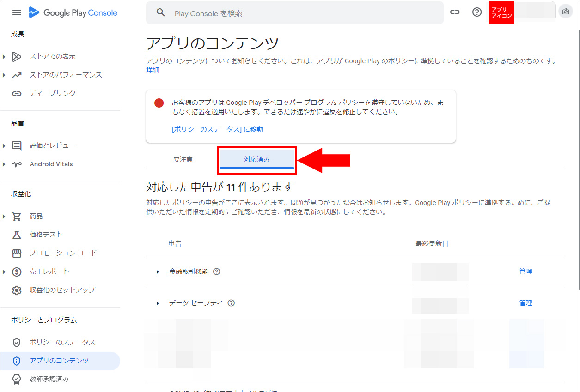Follow [ポリシーのステータス] に移動 link
Screen dimensions: 580x392
217,129
